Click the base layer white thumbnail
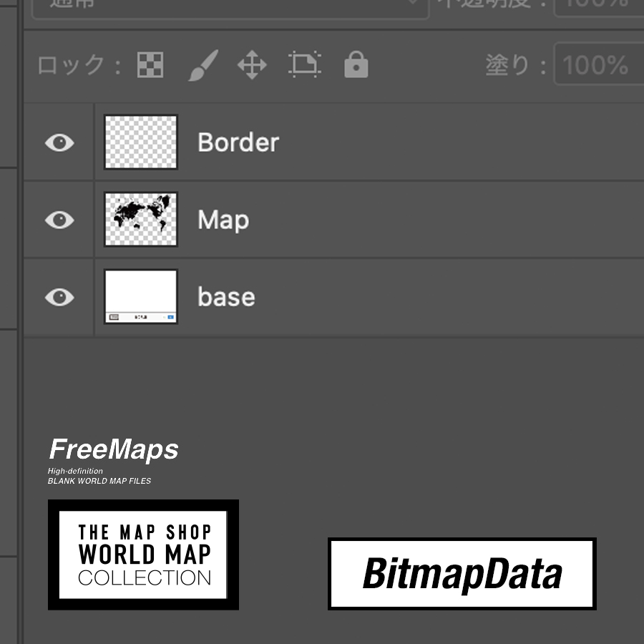This screenshot has width=644, height=644. [141, 296]
